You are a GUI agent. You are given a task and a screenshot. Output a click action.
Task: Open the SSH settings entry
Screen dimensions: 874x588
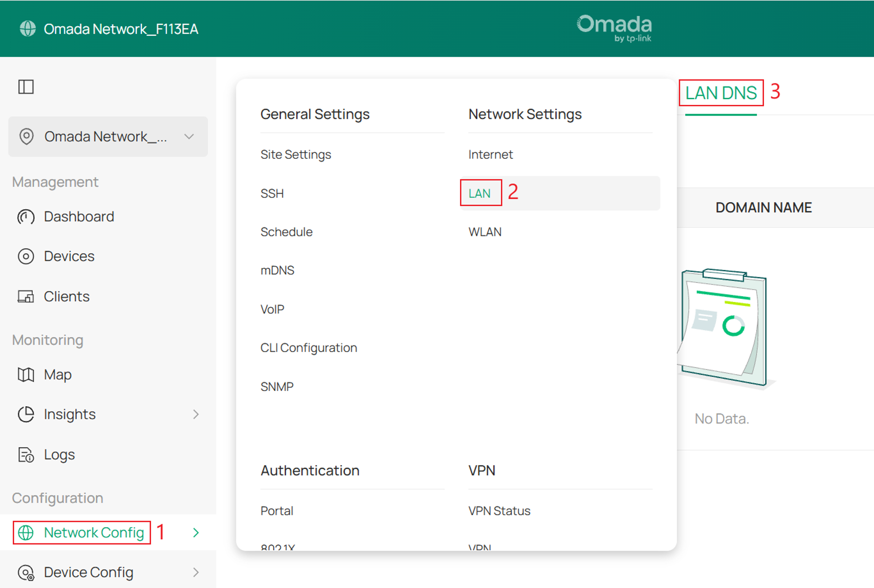pos(272,193)
